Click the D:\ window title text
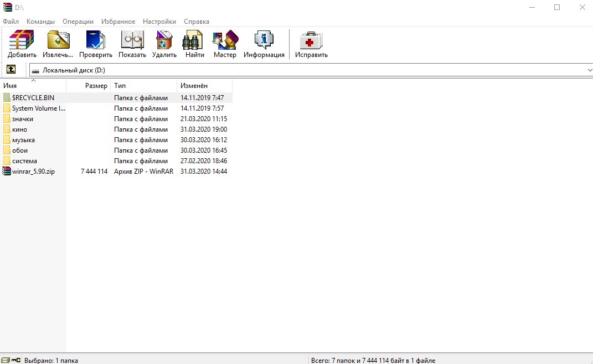Image resolution: width=593 pixels, height=364 pixels. point(19,8)
